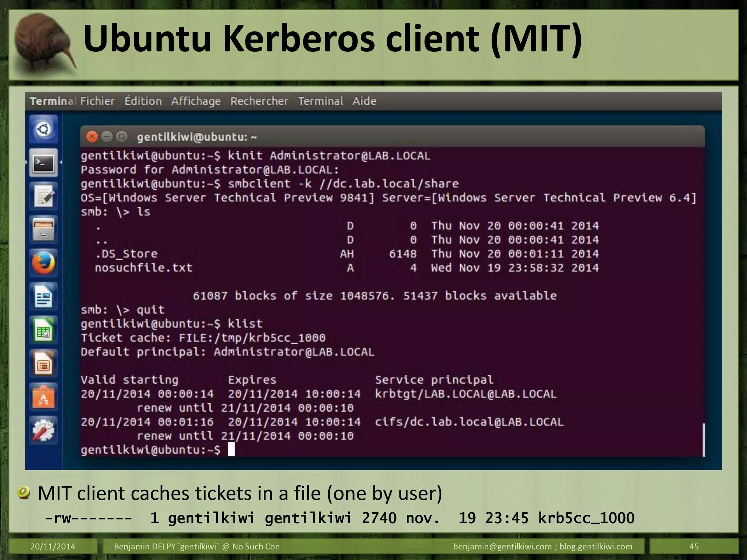Click the slide title Ubuntu Kerberos client
747x560 pixels.
[333, 39]
